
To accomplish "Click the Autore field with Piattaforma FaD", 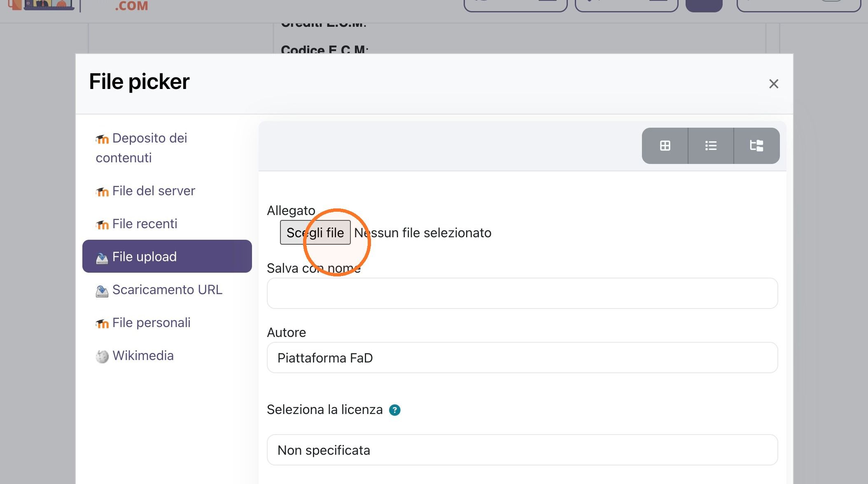I will 522,358.
